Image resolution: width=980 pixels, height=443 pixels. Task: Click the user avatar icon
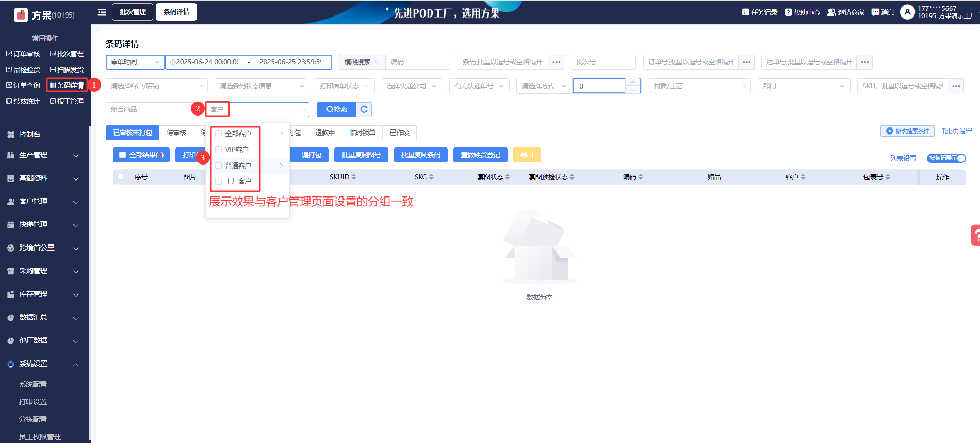click(x=907, y=12)
